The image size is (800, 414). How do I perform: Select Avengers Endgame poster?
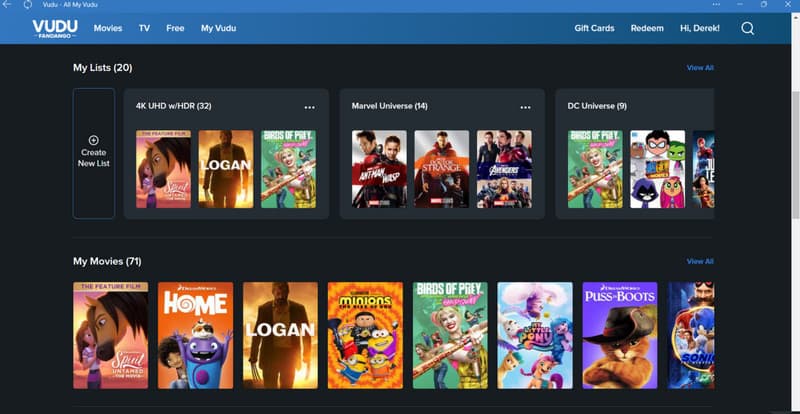tap(504, 169)
